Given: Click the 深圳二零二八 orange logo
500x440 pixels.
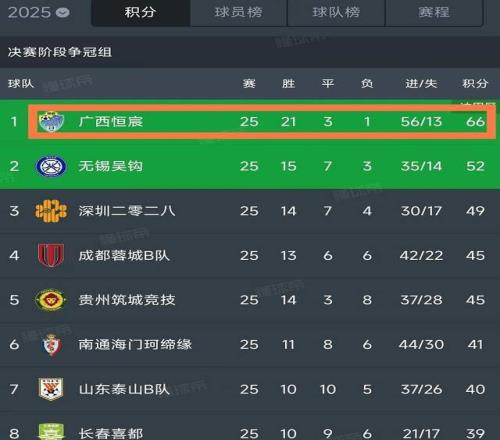Looking at the screenshot, I should (51, 211).
